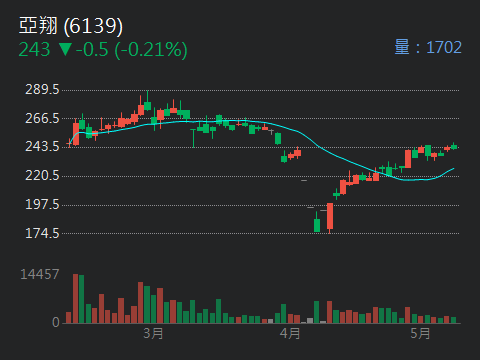Click the down triangle price indicator
This screenshot has height=360, width=480.
(x=65, y=49)
